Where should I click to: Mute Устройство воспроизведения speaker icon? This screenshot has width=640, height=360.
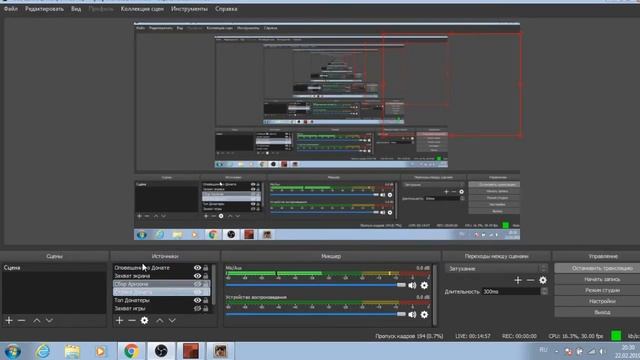[x=412, y=314]
